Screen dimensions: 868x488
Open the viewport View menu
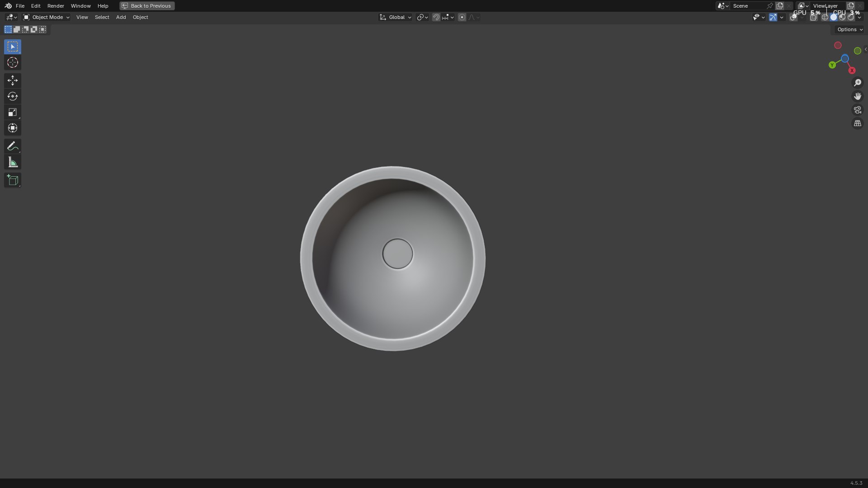coord(82,17)
